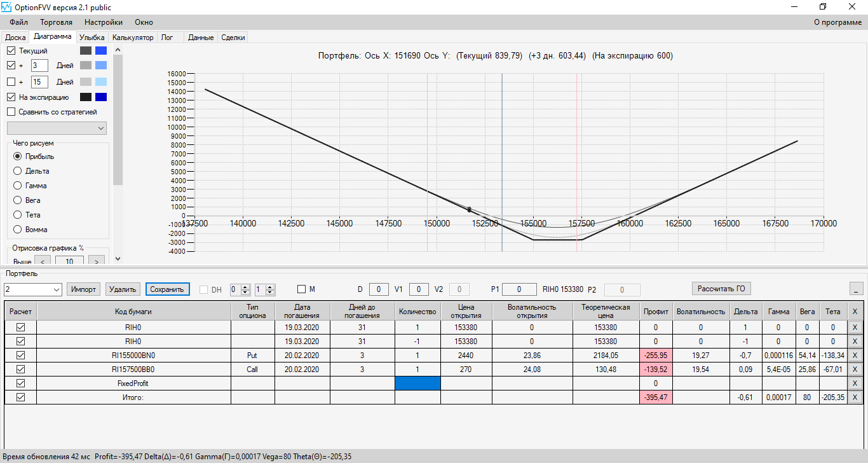
Task: Open the Сделки tab
Action: pyautogui.click(x=233, y=38)
